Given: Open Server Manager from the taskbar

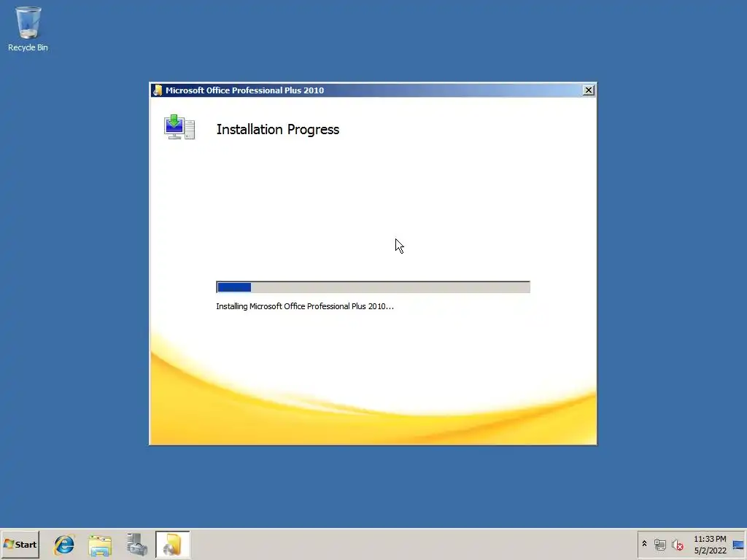Looking at the screenshot, I should click(136, 545).
